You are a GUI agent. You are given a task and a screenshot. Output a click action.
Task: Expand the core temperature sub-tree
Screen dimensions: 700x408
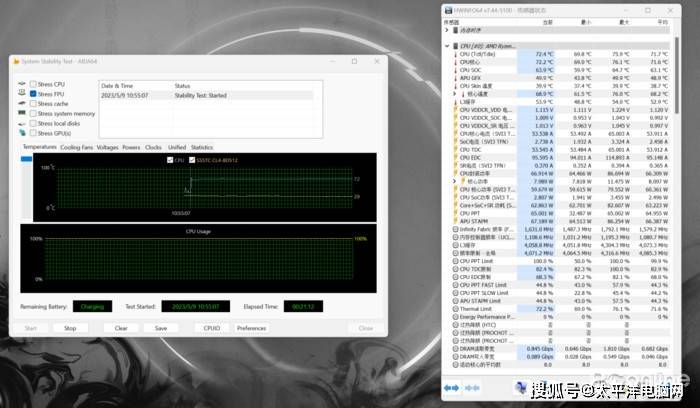pyautogui.click(x=455, y=94)
